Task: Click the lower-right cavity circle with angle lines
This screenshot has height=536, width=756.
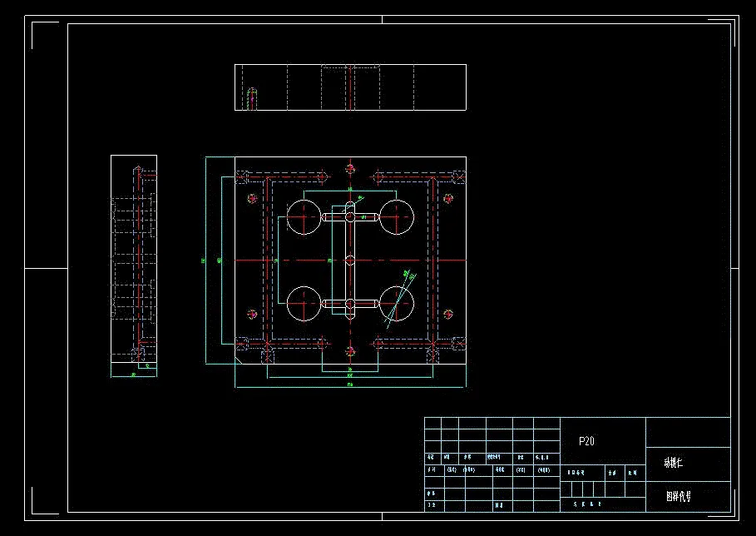Action: point(397,304)
